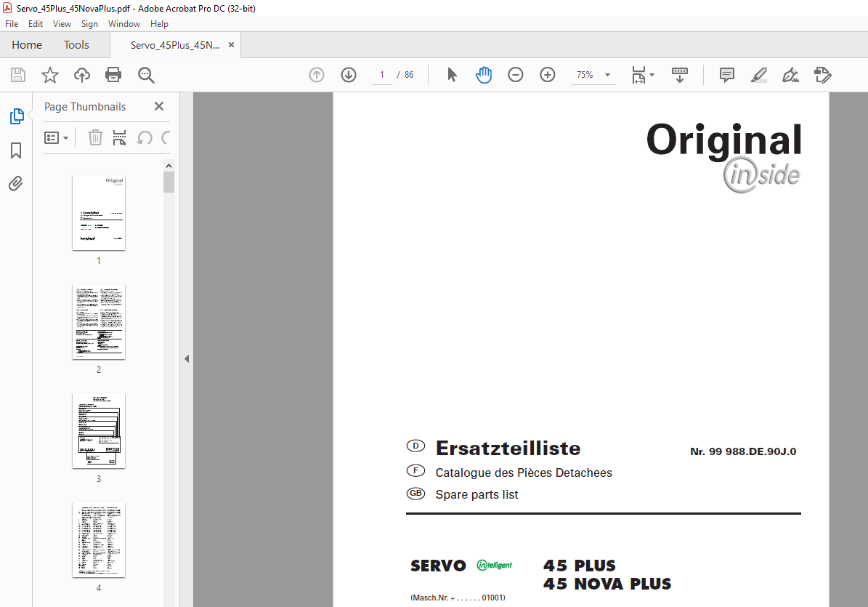Click 'Catalogue des Pièces Detachees' text
Image resolution: width=868 pixels, height=607 pixels.
tap(524, 473)
